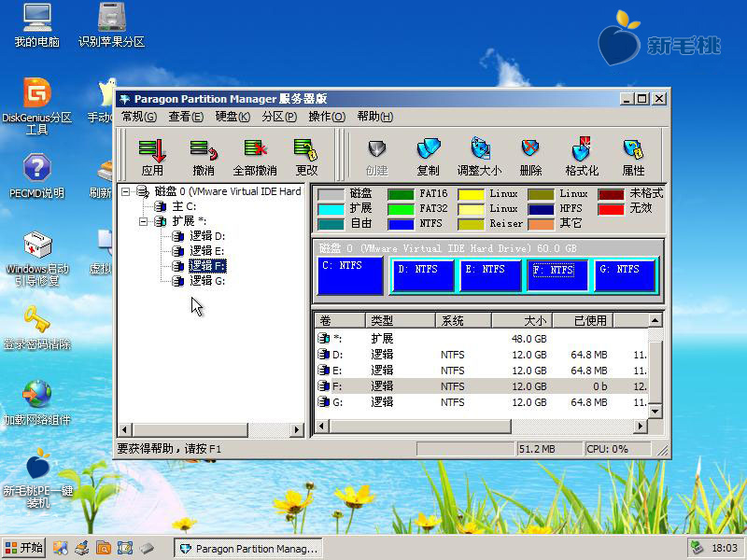
Task: Click system tray icon next to clock
Action: click(697, 548)
